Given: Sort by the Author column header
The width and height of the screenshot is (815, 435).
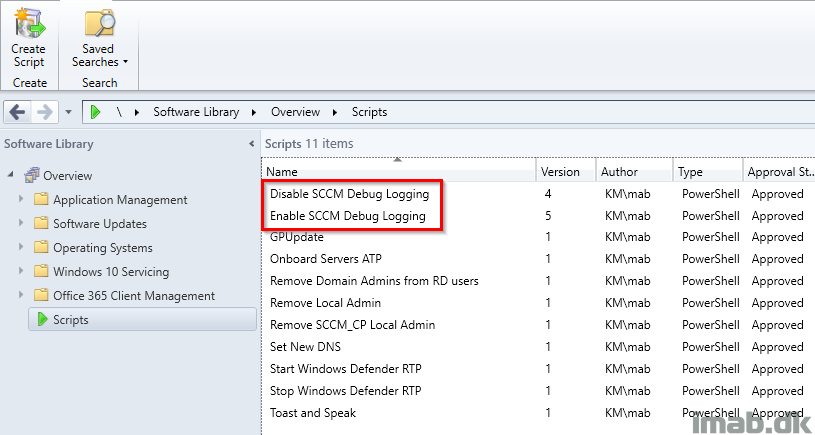Looking at the screenshot, I should click(x=634, y=172).
